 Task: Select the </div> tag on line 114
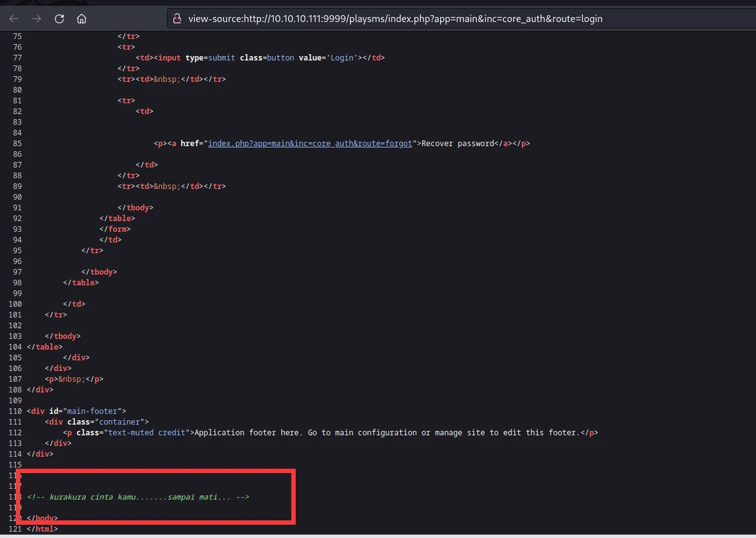[x=40, y=454]
